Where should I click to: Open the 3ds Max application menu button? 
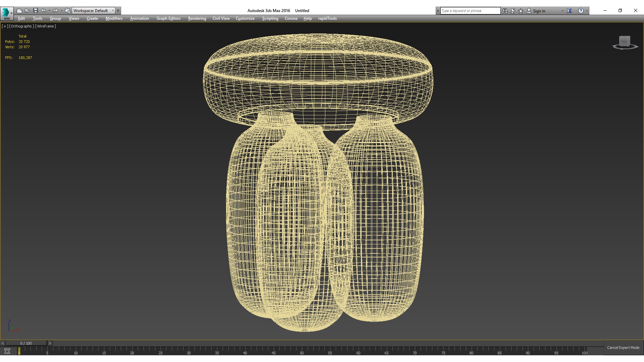click(x=7, y=13)
